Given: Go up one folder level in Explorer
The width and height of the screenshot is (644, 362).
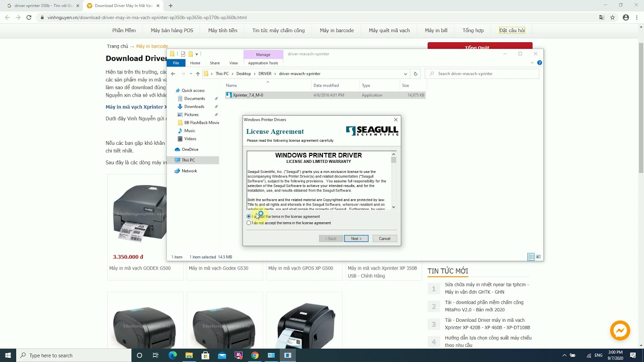Looking at the screenshot, I should click(x=198, y=74).
